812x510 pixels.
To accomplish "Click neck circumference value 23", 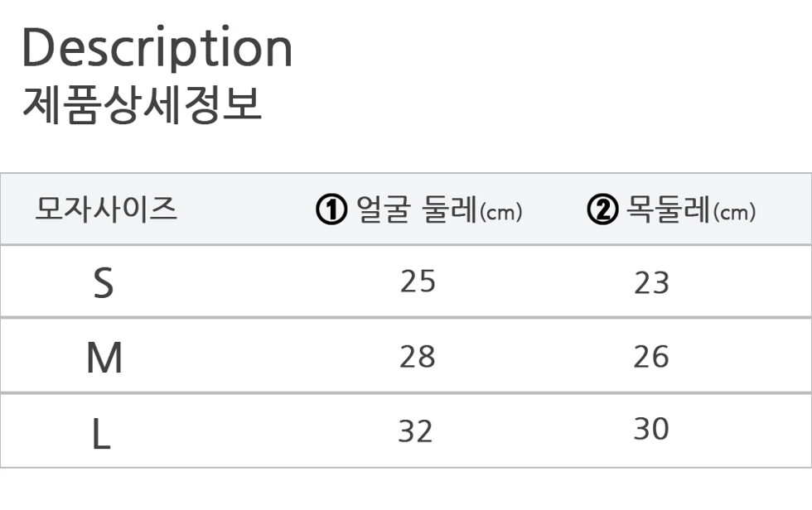I will coord(651,283).
